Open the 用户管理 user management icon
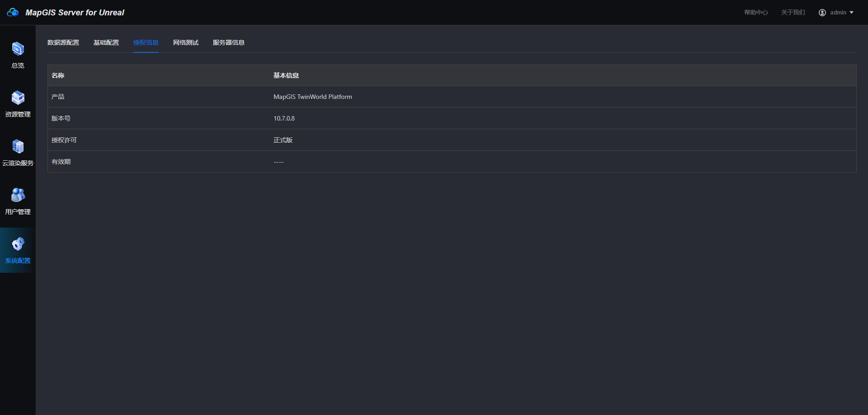This screenshot has height=415, width=868. coord(18,195)
